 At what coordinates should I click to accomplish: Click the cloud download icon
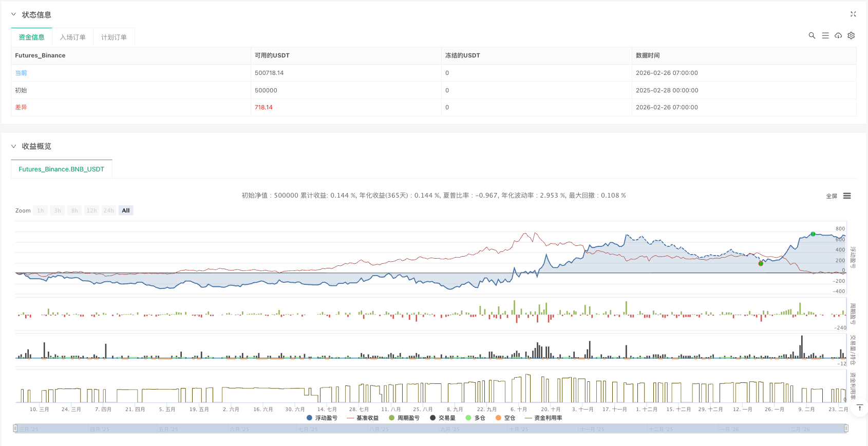(838, 35)
